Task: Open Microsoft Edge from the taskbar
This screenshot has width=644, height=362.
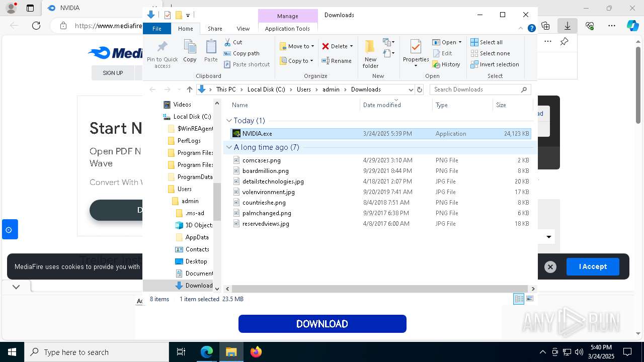Action: (x=207, y=352)
